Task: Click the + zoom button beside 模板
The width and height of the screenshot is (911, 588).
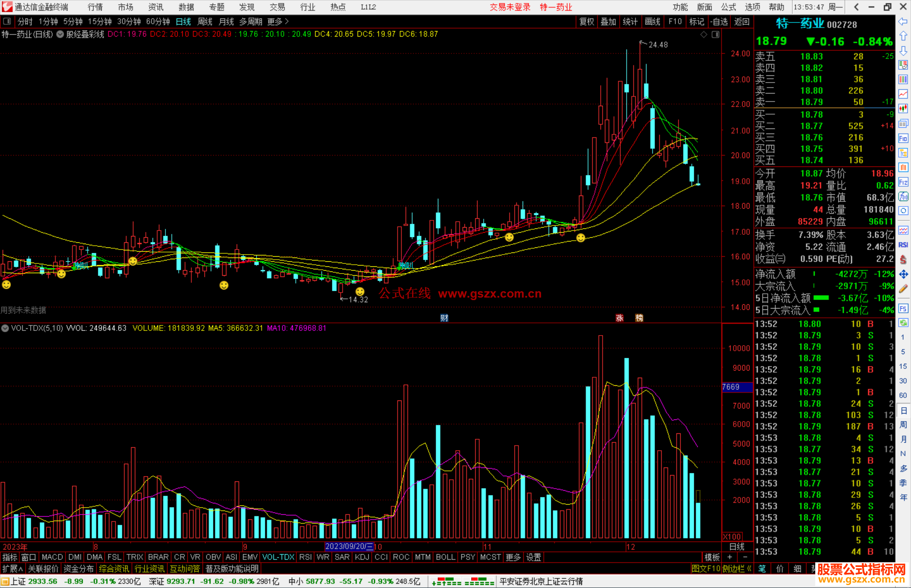Action: pos(730,557)
